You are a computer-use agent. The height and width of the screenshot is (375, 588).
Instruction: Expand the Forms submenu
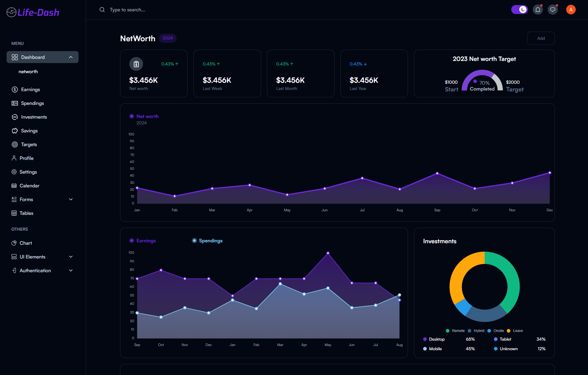click(x=71, y=199)
